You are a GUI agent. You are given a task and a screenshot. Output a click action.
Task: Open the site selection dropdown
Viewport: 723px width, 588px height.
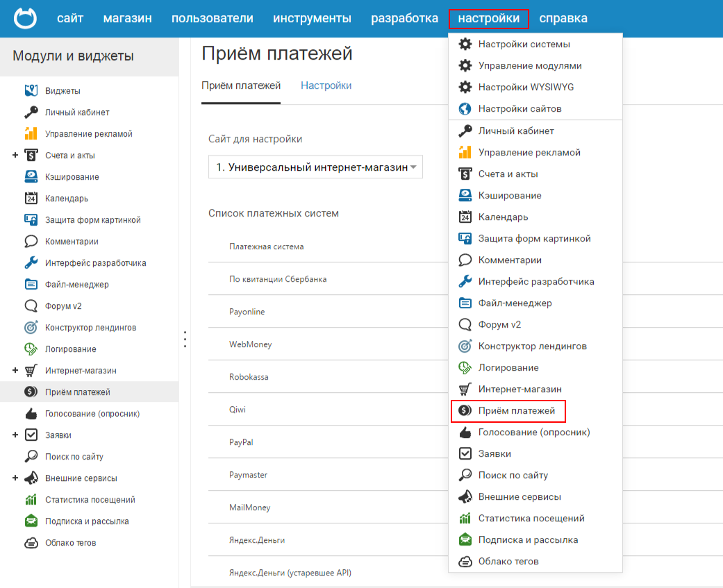pyautogui.click(x=315, y=167)
